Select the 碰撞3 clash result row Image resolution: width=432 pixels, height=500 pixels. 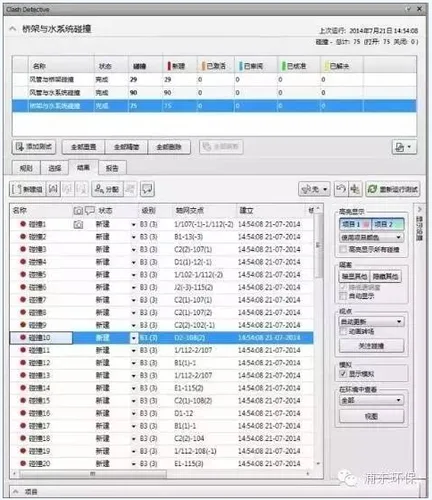click(162, 249)
